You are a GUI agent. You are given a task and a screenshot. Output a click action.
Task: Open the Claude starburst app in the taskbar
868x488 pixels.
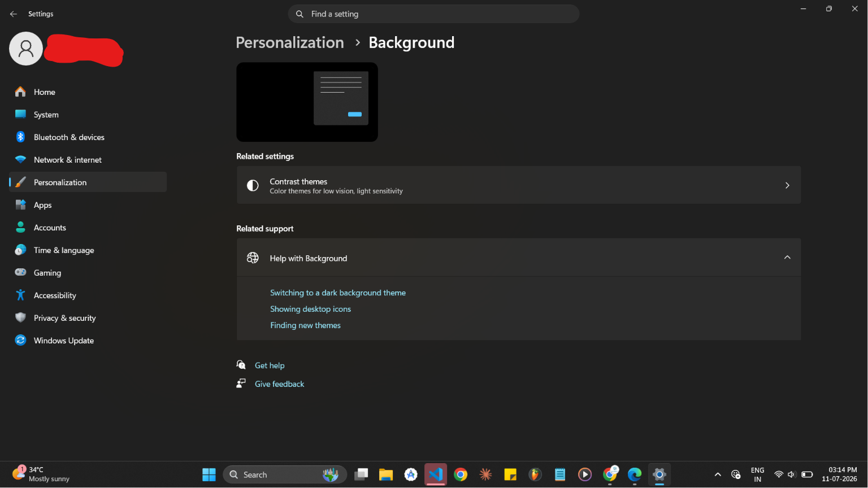tap(485, 474)
